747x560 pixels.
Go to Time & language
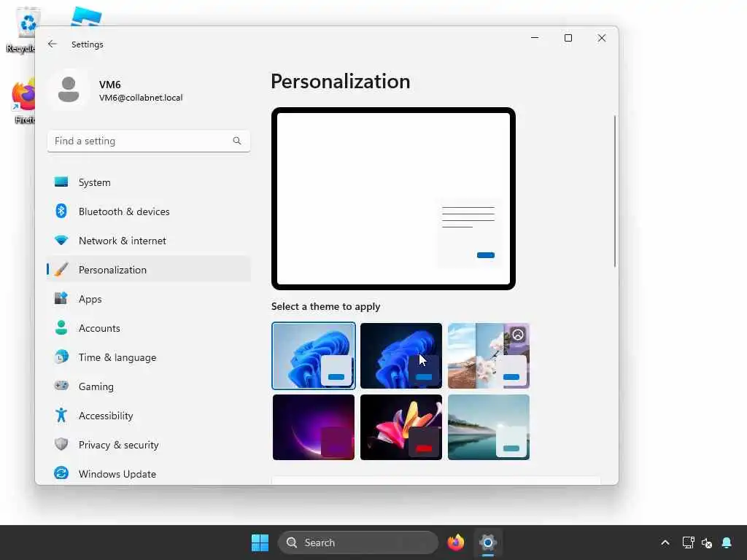149,357
